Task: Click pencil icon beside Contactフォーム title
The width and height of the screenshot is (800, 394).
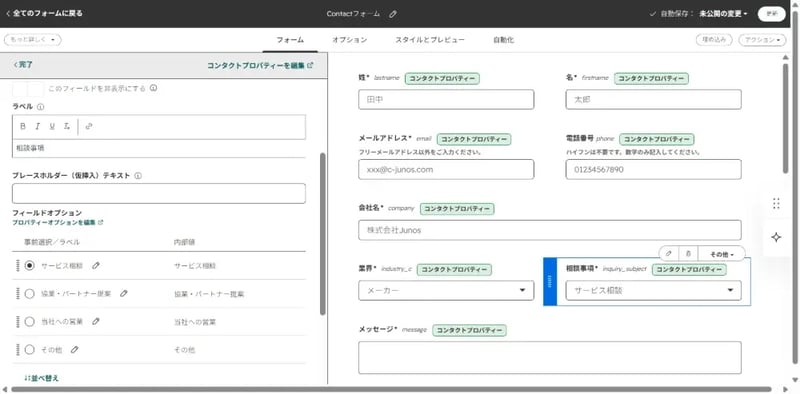Action: (392, 14)
